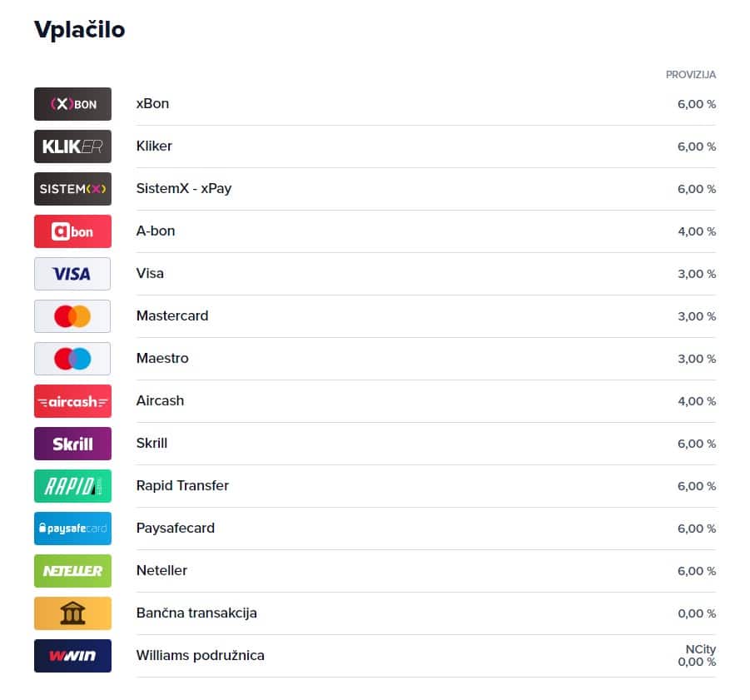
Task: Choose the blue paysafecard logo
Action: pyautogui.click(x=72, y=529)
